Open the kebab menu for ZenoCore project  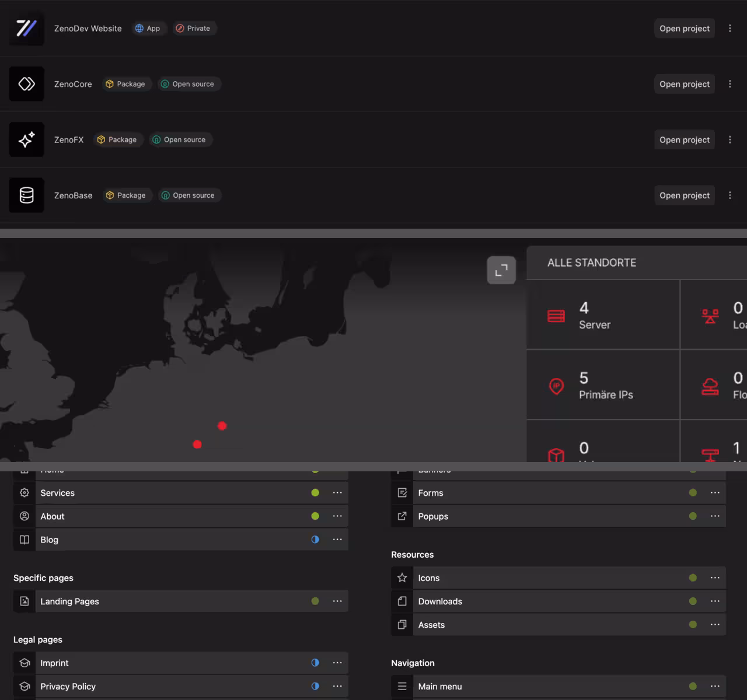click(x=730, y=83)
